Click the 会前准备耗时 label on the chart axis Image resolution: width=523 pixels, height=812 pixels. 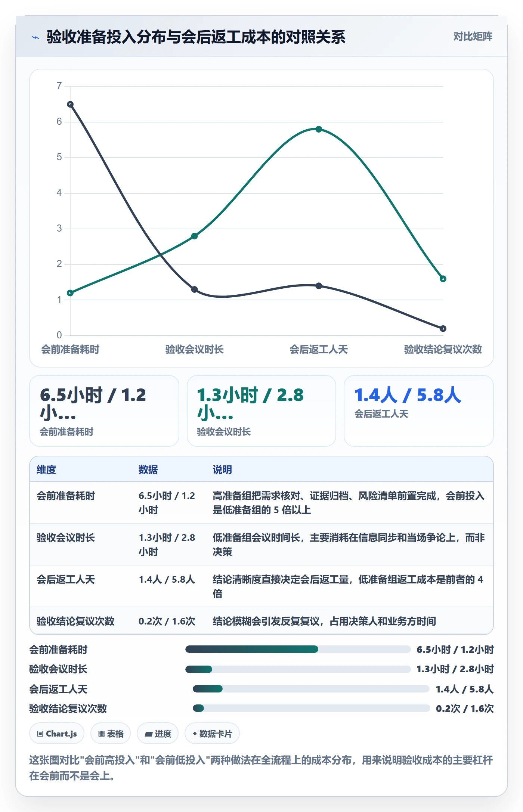pyautogui.click(x=70, y=349)
